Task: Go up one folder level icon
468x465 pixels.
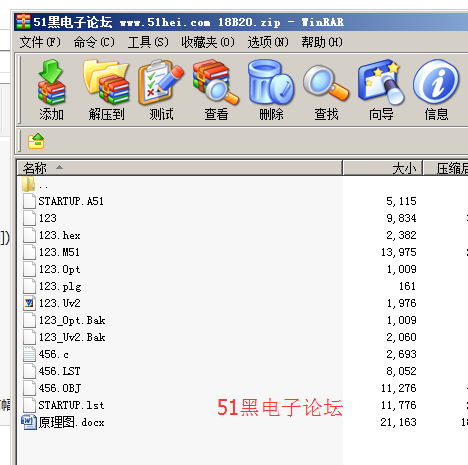Action: click(36, 141)
